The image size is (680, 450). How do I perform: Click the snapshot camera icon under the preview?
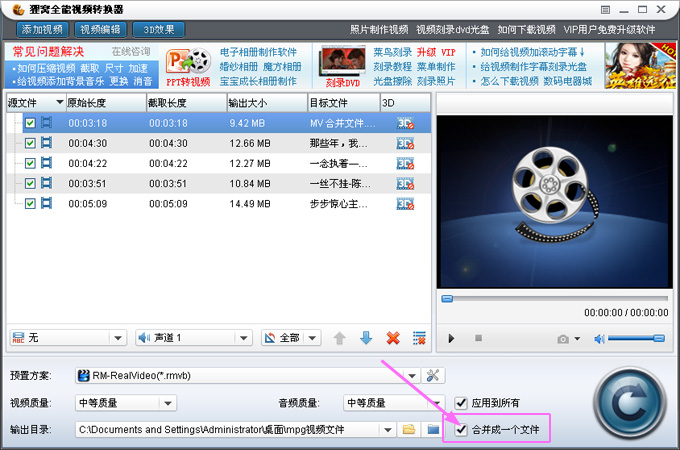pos(564,339)
